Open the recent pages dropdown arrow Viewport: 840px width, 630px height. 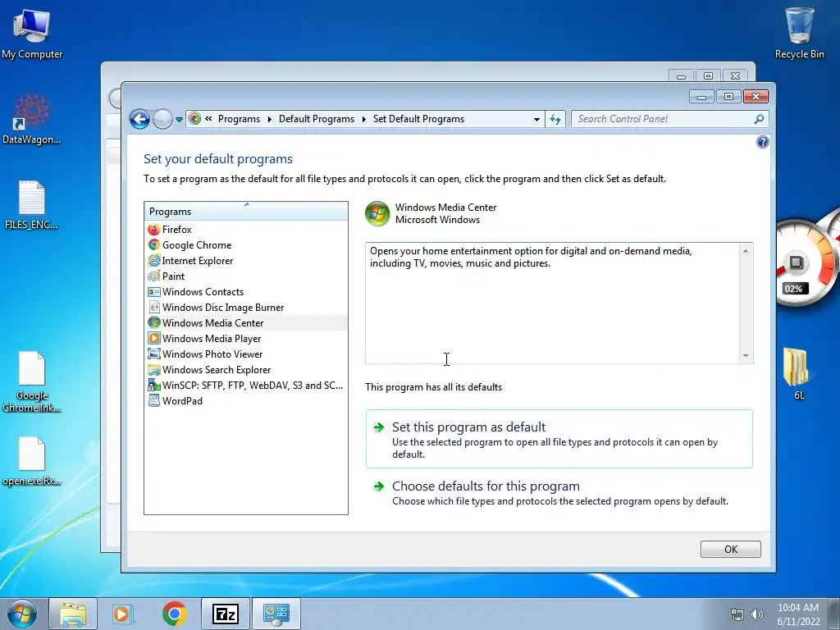click(179, 120)
